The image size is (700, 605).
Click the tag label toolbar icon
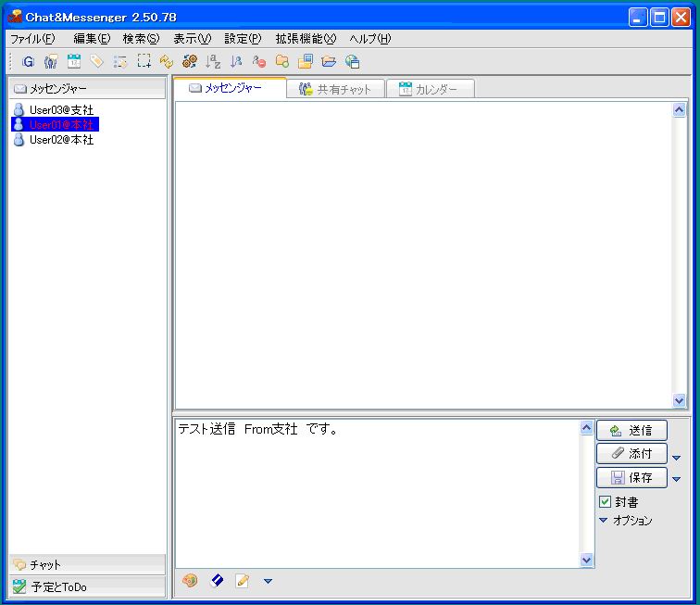(x=96, y=61)
